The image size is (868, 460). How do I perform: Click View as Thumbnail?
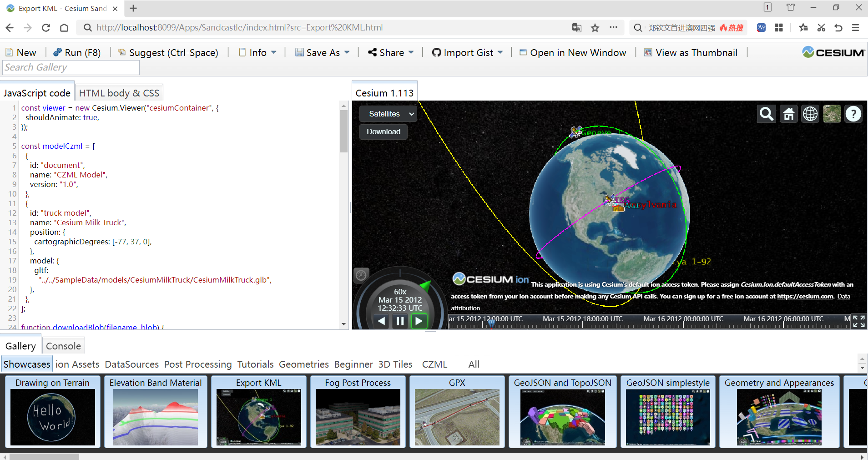[x=691, y=52]
